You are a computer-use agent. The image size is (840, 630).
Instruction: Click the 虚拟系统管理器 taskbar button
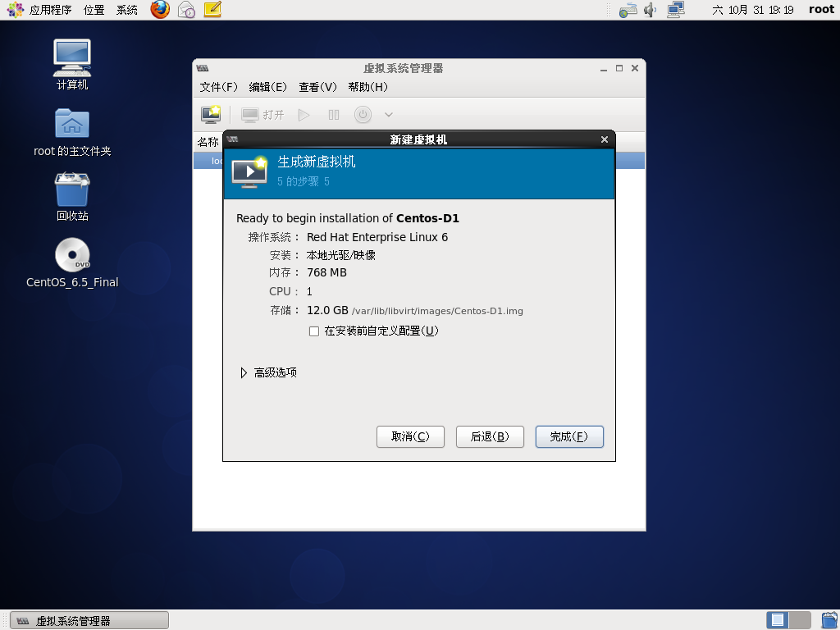[89, 620]
